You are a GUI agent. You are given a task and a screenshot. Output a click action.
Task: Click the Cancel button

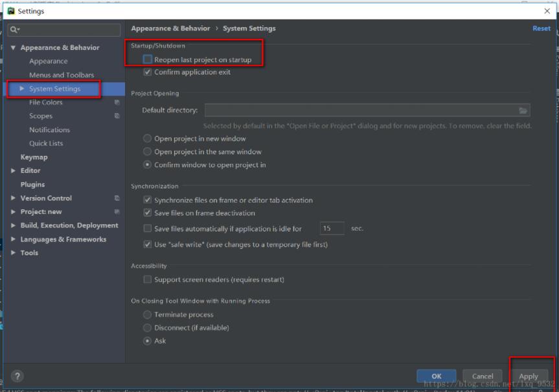coord(483,376)
